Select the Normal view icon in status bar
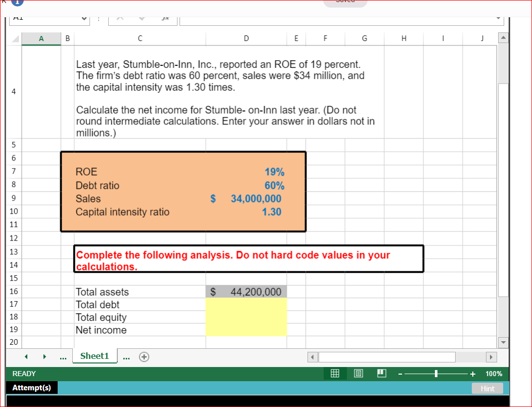This screenshot has height=407, width=532. (335, 374)
